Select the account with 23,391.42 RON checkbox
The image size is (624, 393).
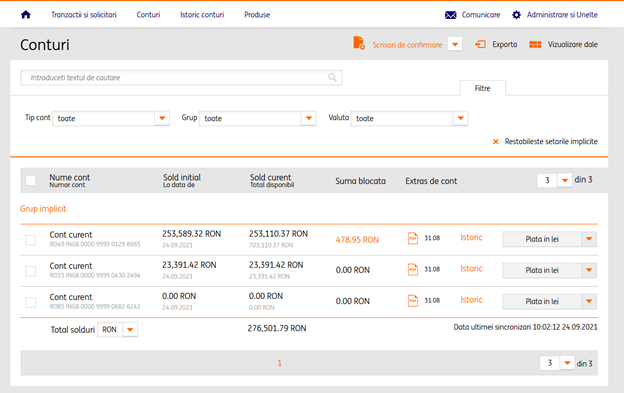[31, 271]
